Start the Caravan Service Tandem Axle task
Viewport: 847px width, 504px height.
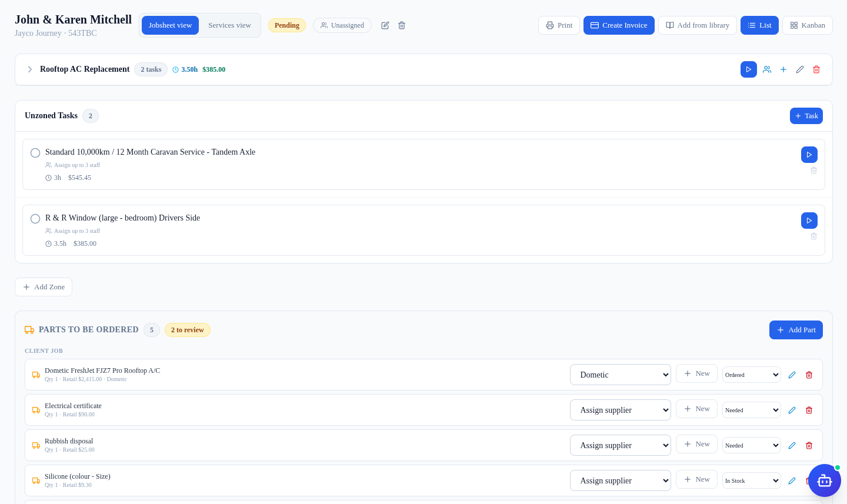click(x=809, y=155)
